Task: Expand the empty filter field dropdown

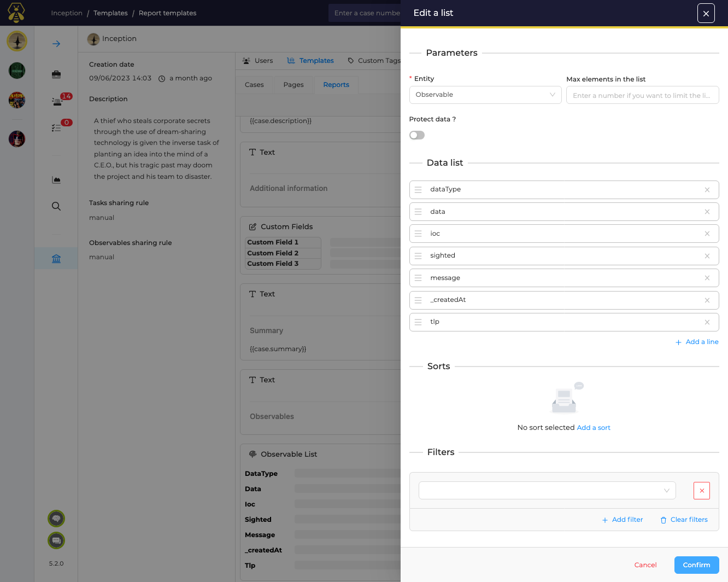Action: pyautogui.click(x=547, y=491)
